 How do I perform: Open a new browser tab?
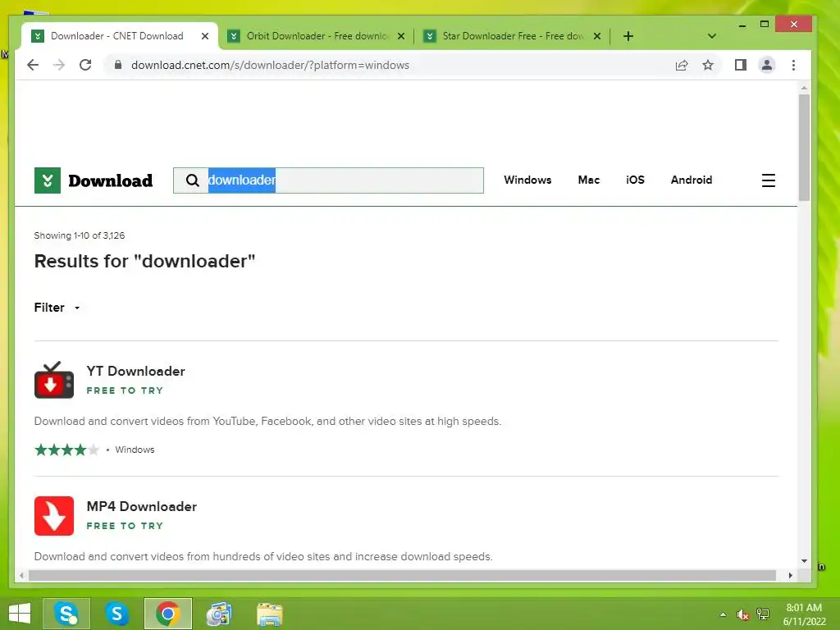coord(628,36)
